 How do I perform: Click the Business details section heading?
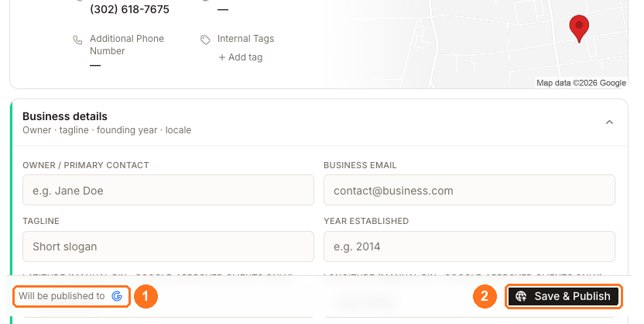click(65, 116)
